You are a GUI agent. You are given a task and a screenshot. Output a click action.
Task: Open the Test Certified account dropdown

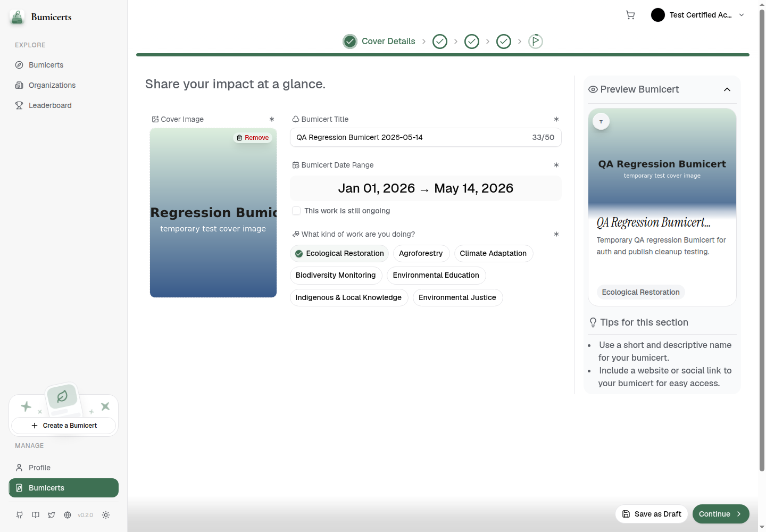coord(698,15)
